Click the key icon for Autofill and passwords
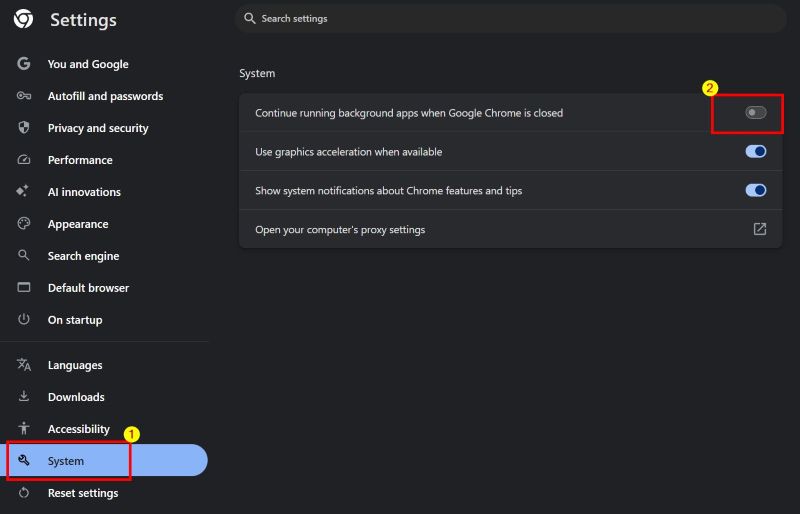 click(x=24, y=96)
